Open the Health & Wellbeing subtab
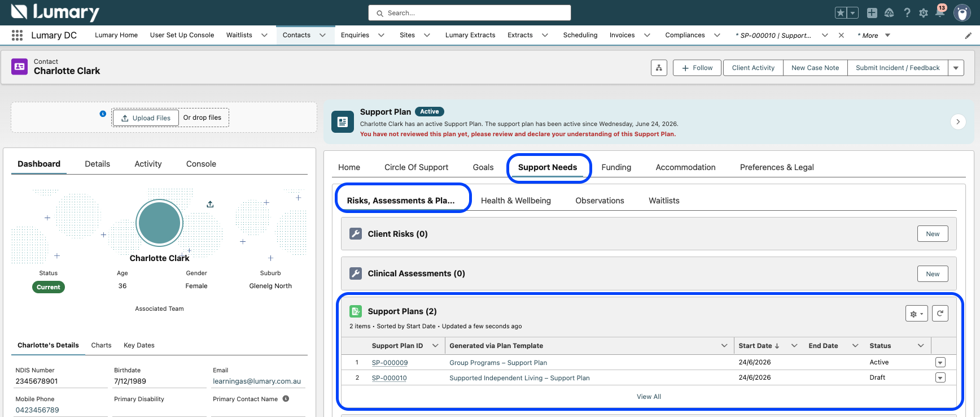Screen dimensions: 980x417 point(516,201)
